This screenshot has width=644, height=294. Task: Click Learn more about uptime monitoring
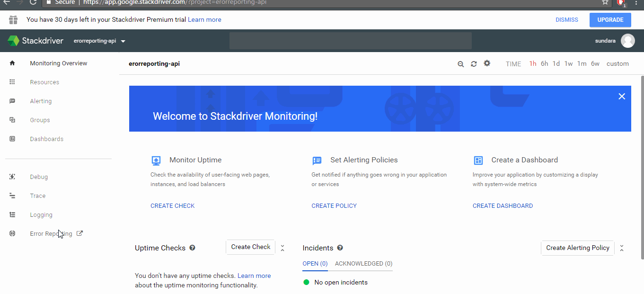[x=254, y=276]
